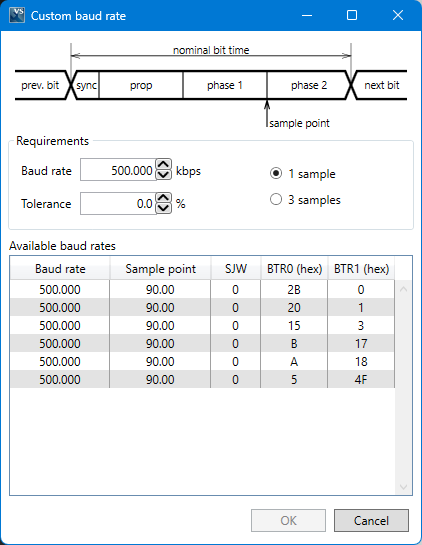Close the Custom baud rate dialog
This screenshot has height=545, width=422.
[398, 15]
